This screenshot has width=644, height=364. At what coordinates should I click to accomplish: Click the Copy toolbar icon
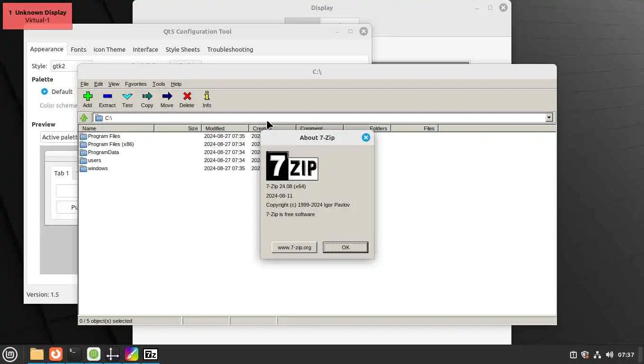pyautogui.click(x=147, y=96)
